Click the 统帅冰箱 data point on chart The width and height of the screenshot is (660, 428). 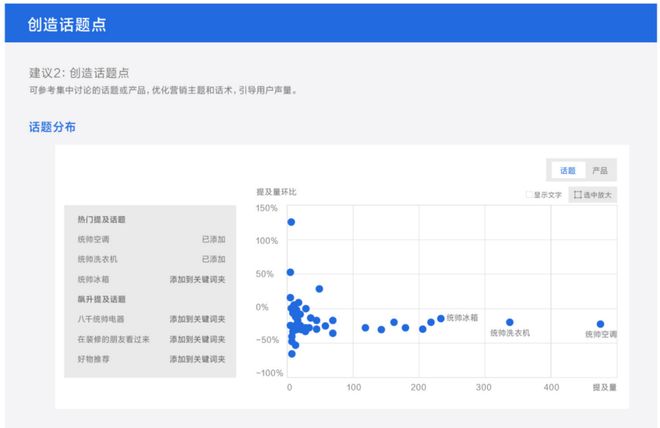click(x=441, y=319)
